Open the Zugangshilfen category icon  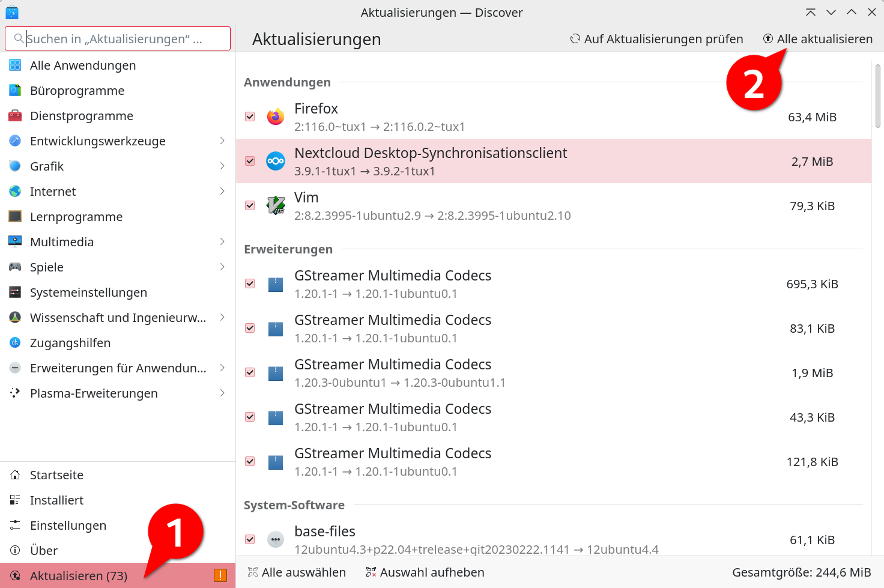pyautogui.click(x=14, y=342)
